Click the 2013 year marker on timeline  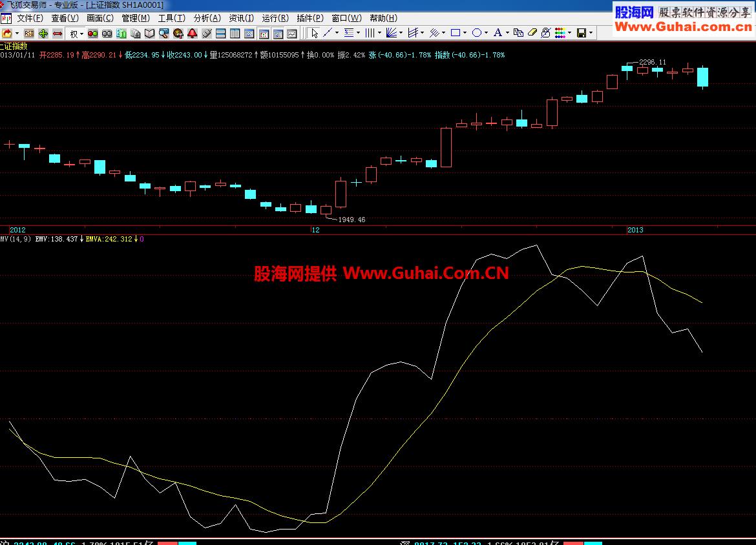click(x=636, y=230)
